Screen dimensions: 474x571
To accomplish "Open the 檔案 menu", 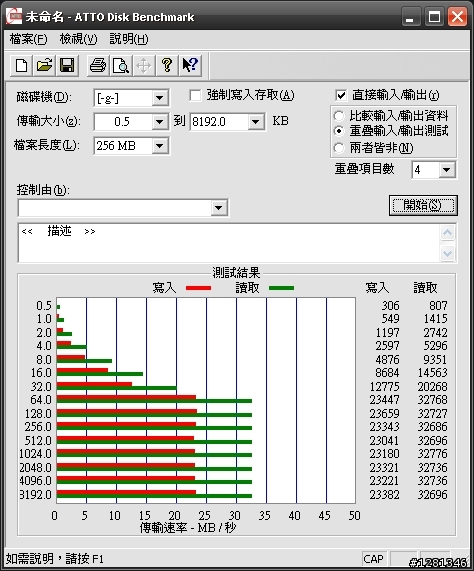I will (x=28, y=39).
